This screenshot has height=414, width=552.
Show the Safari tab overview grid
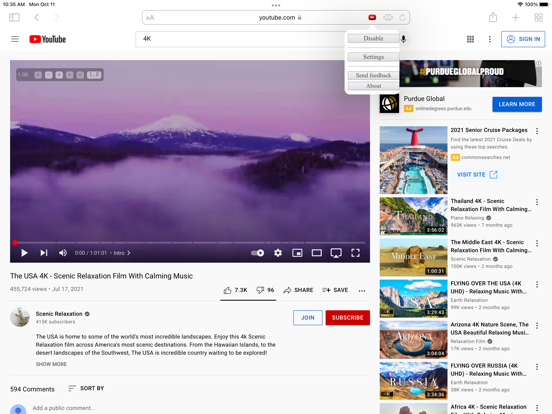coord(538,17)
